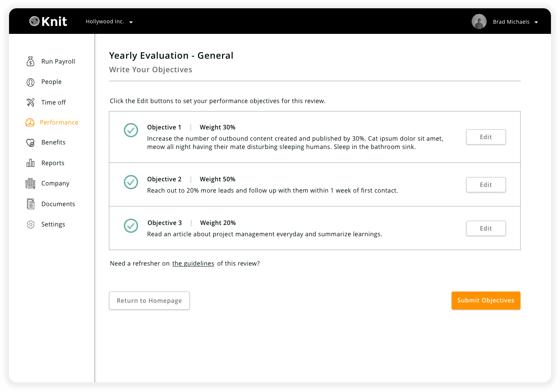
Task: Click the People person icon
Action: [30, 82]
